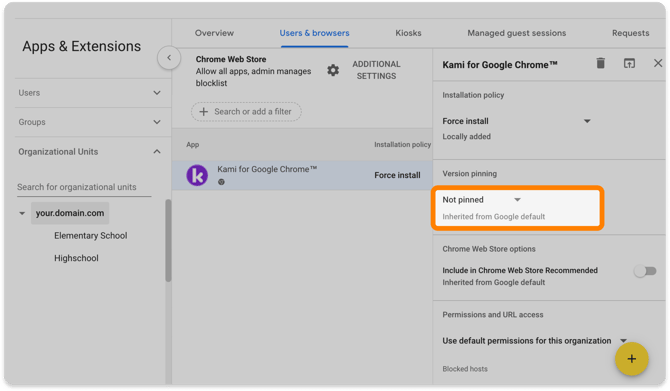This screenshot has width=670, height=391.
Task: Open Use default permissions dropdown
Action: (534, 341)
